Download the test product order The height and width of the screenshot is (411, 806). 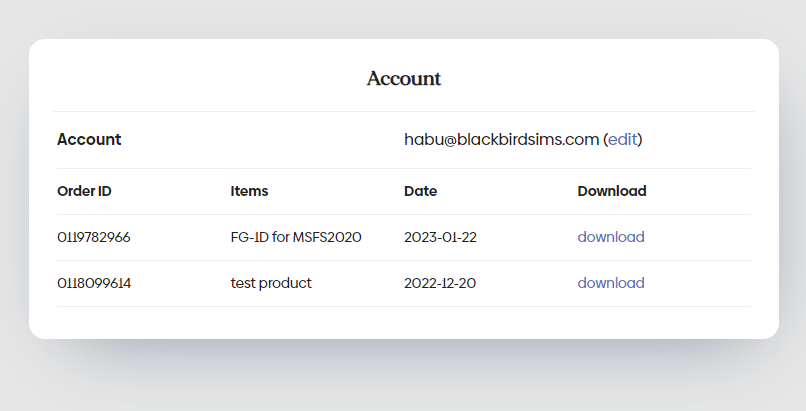click(611, 283)
